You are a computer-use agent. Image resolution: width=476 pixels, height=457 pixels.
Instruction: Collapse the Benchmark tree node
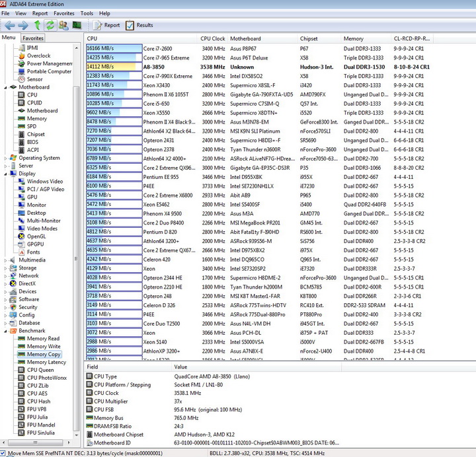coord(6,331)
